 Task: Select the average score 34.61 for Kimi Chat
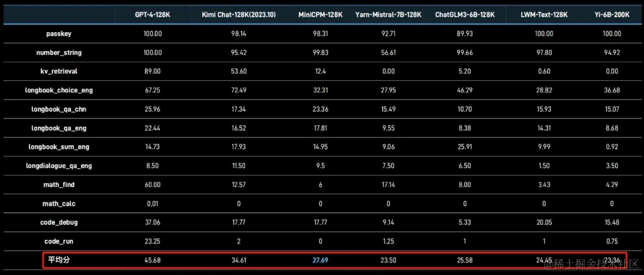click(x=239, y=260)
